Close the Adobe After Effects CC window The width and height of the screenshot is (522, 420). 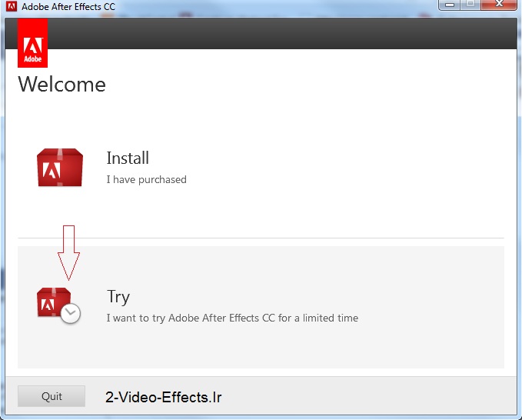click(499, 5)
